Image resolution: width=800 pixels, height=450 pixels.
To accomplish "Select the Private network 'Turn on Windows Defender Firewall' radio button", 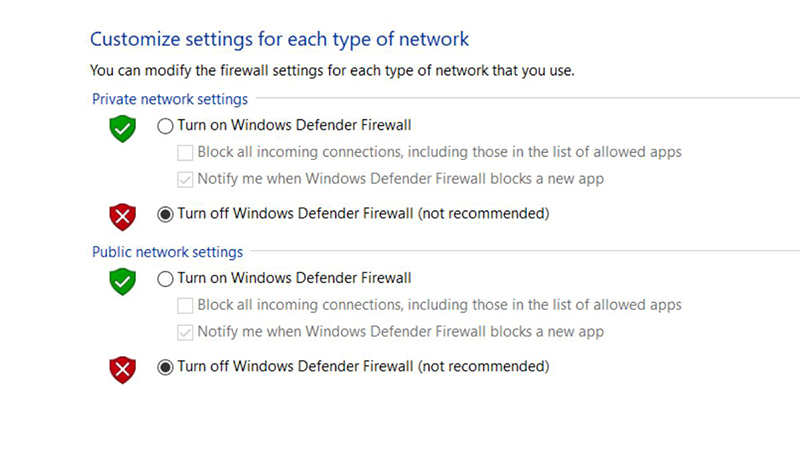I will pos(165,126).
